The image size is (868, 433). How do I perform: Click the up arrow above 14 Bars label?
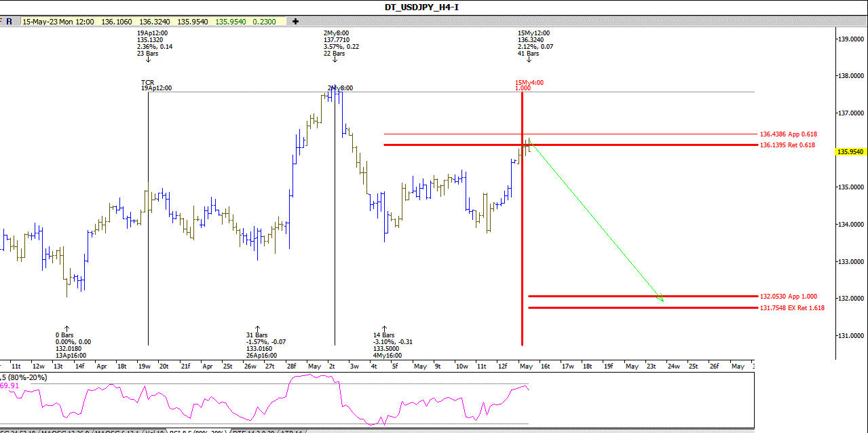coord(384,327)
